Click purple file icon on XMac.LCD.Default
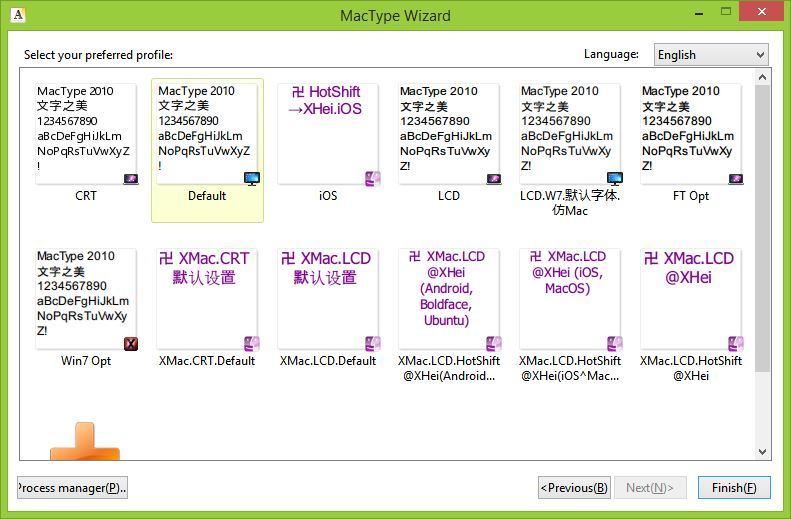 [373, 344]
